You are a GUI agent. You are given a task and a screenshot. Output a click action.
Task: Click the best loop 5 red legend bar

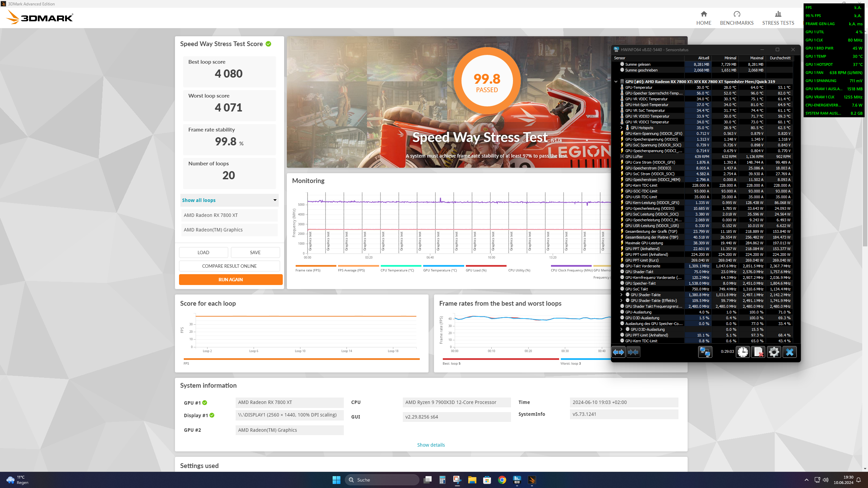[500, 359]
